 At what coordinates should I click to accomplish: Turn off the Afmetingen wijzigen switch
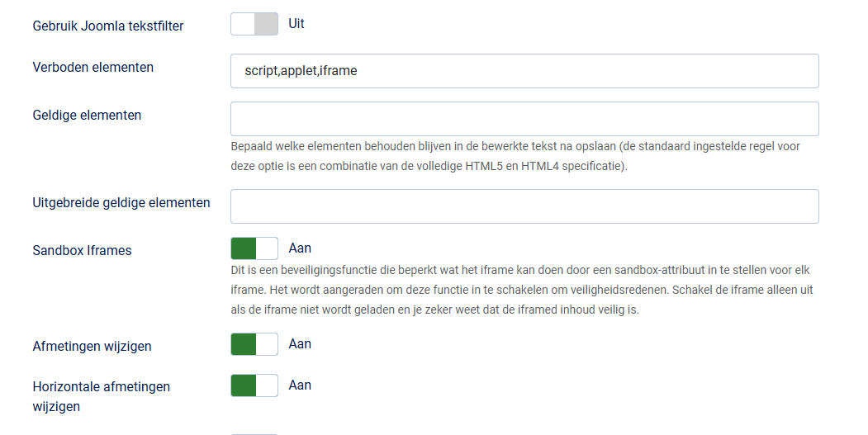[254, 344]
